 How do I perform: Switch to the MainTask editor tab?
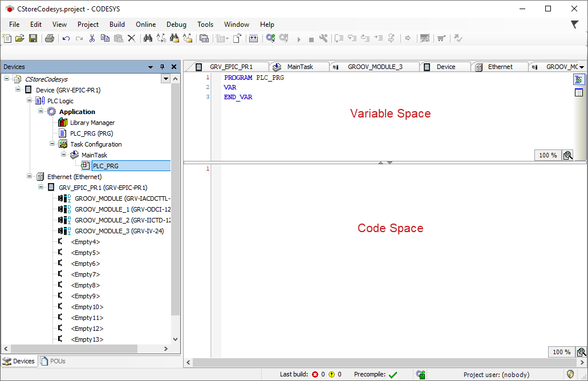click(298, 67)
